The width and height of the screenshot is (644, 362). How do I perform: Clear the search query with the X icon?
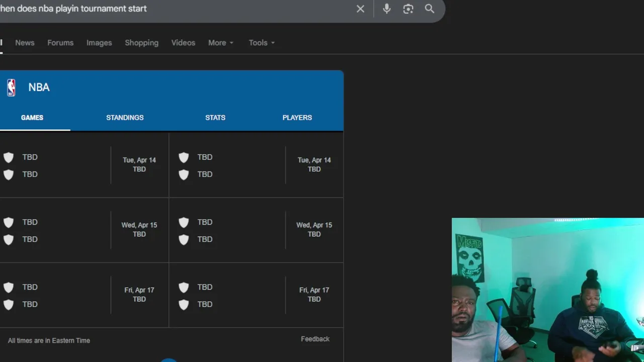[360, 9]
